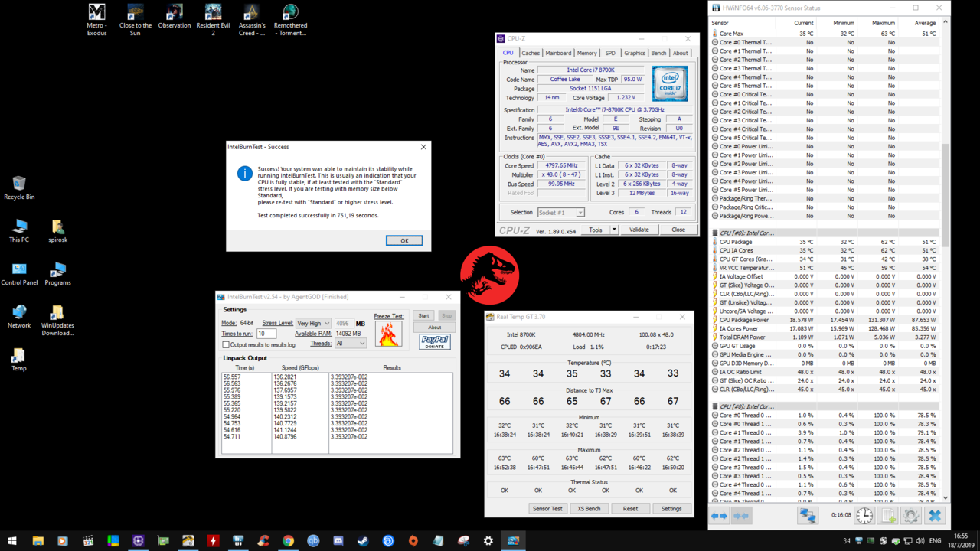
Task: Open the spirosk user folder icon
Action: [57, 230]
